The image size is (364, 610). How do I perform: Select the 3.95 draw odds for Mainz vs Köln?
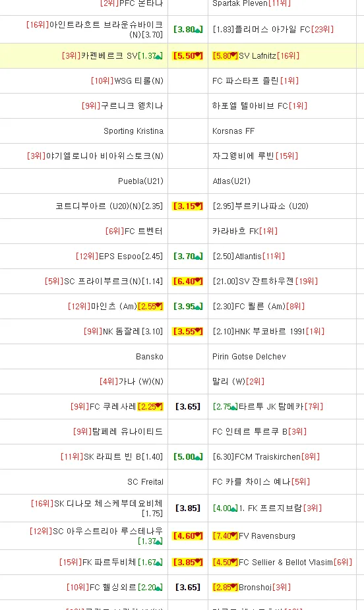(x=188, y=306)
